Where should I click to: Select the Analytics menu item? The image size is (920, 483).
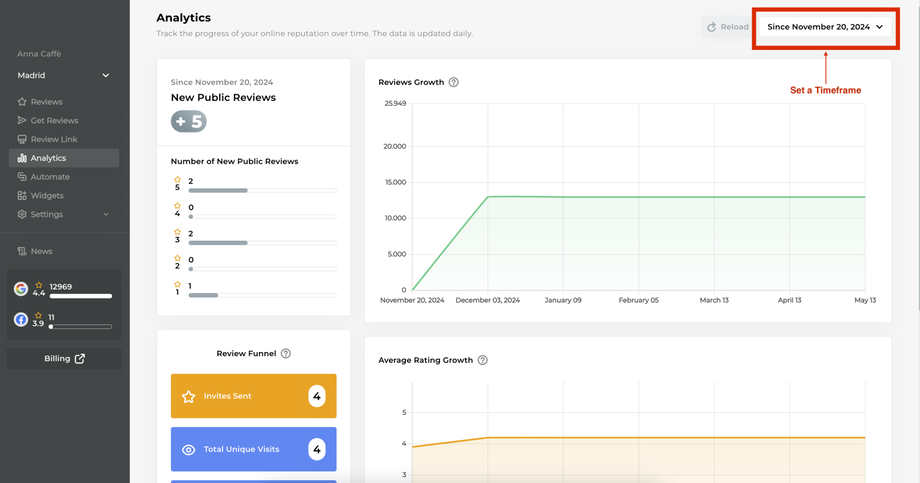[64, 158]
